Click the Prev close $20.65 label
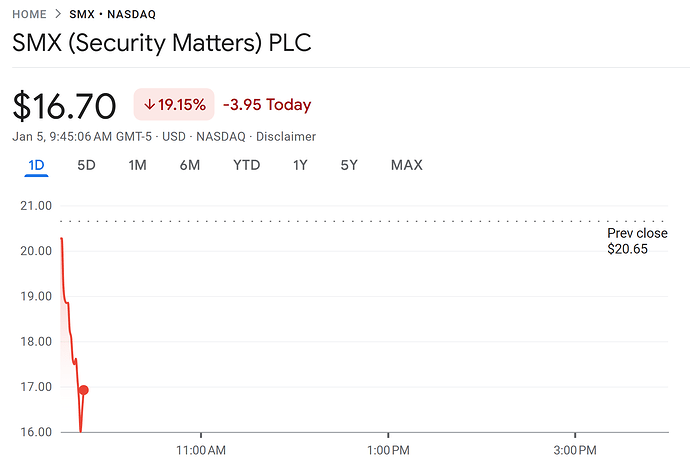This screenshot has width=690, height=467. click(x=637, y=241)
